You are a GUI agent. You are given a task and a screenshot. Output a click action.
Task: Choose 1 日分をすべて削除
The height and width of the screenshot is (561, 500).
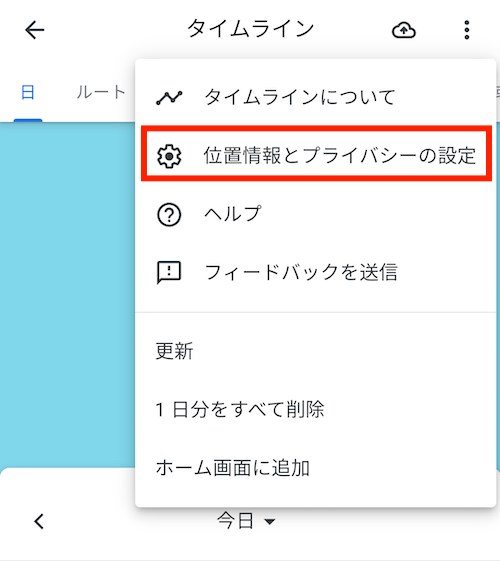tap(316, 409)
